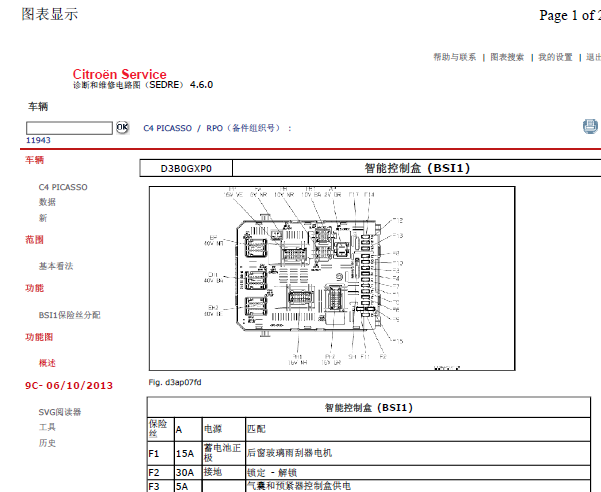601x492 pixels.
Task: Open the 图表搜索 link
Action: tap(507, 57)
